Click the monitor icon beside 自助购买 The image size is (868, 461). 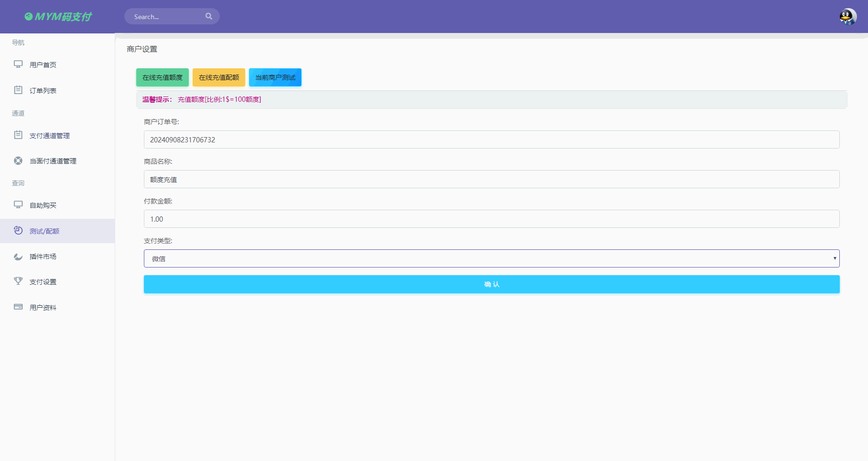click(x=18, y=205)
